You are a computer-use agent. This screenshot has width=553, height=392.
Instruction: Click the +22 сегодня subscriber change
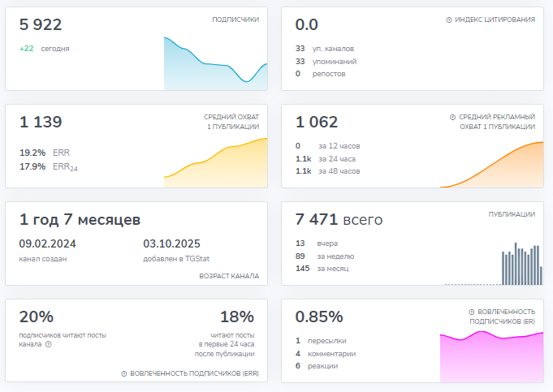(44, 49)
